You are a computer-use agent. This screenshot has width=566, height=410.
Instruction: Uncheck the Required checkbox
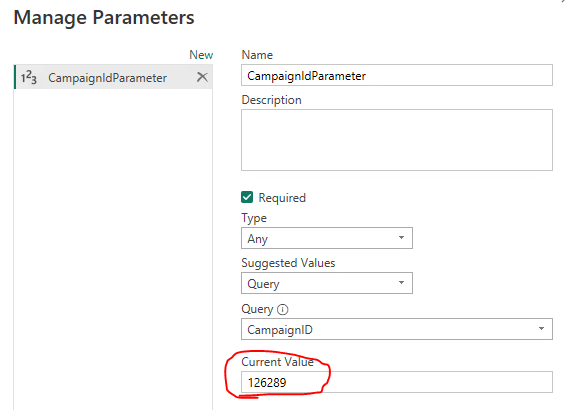(247, 197)
